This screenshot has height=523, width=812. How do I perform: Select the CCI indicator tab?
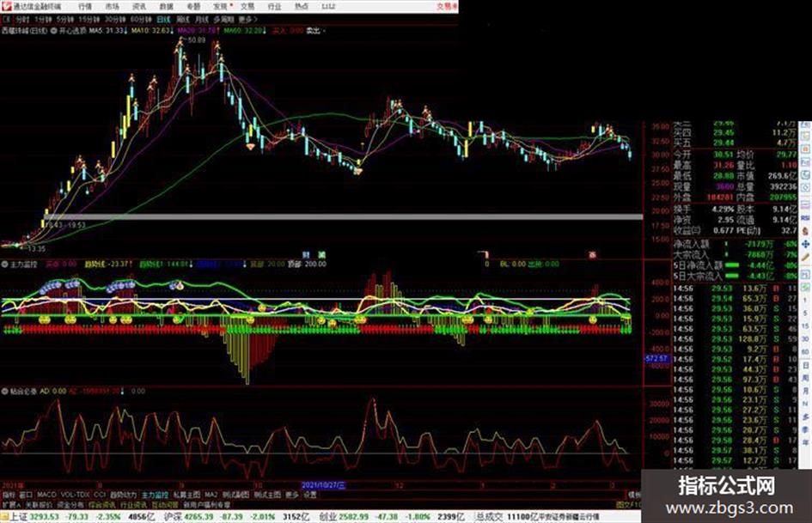point(100,495)
